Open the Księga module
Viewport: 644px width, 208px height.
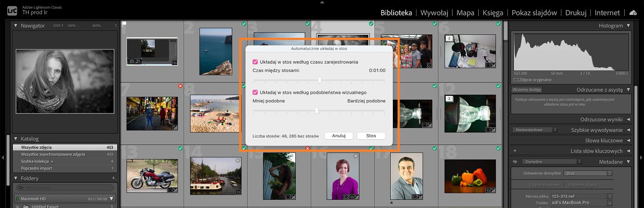(x=492, y=12)
